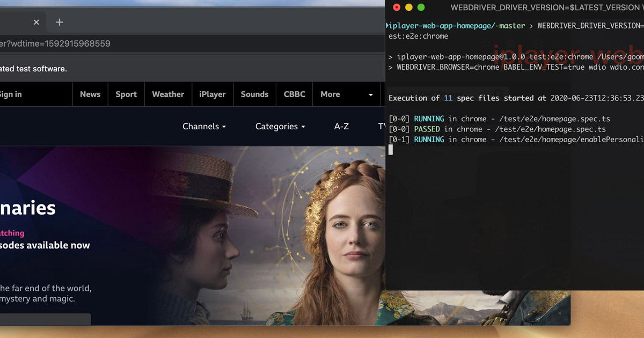Image resolution: width=644 pixels, height=338 pixels.
Task: Click the hero image of the featured show
Action: pyautogui.click(x=268, y=236)
